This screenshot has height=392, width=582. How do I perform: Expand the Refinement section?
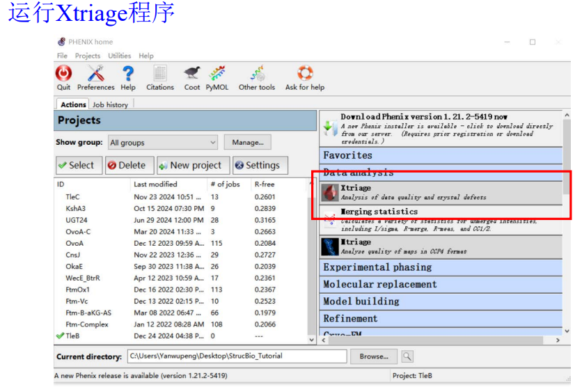pyautogui.click(x=441, y=318)
